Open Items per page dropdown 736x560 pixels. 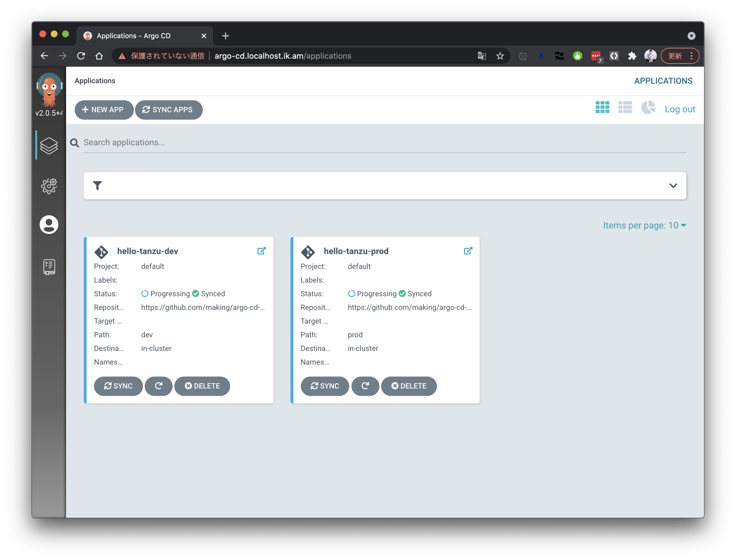(x=644, y=226)
